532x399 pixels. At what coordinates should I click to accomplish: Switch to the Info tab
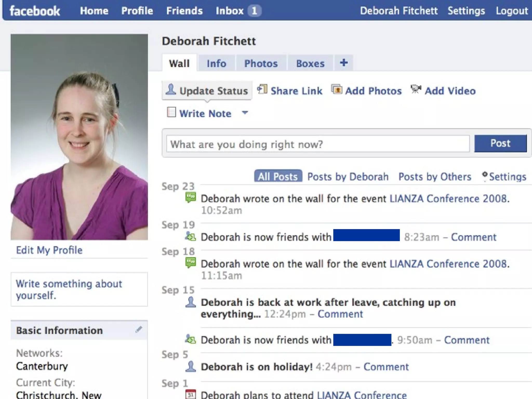tap(216, 63)
